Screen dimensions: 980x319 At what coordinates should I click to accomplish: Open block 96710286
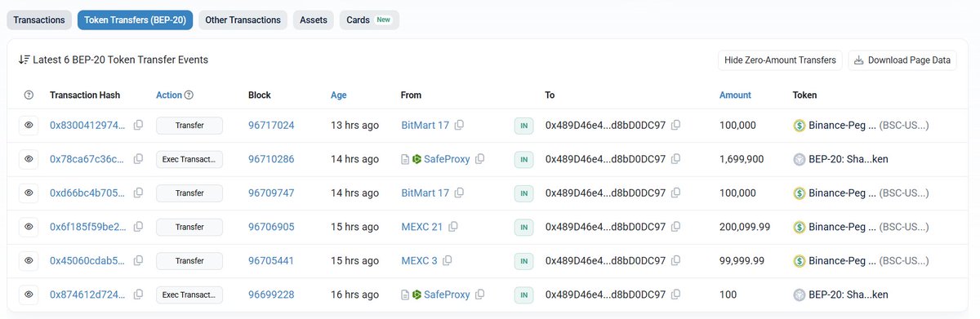pos(271,159)
